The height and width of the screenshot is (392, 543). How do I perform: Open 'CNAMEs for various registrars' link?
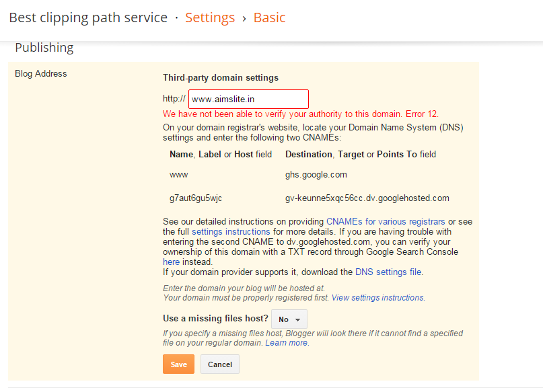pyautogui.click(x=386, y=221)
